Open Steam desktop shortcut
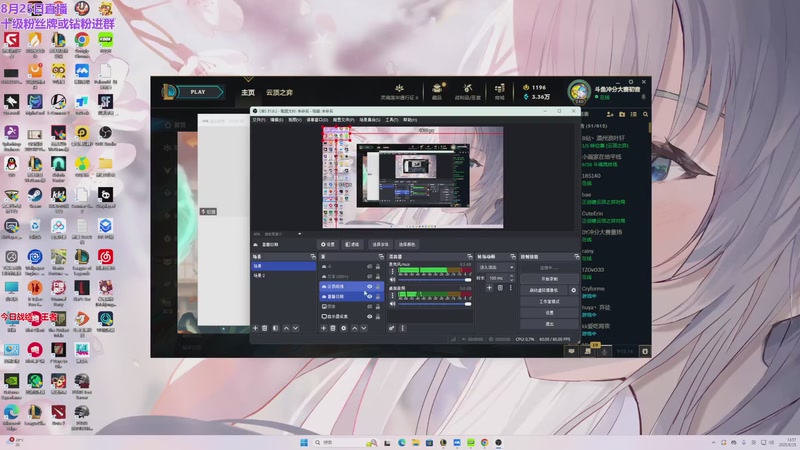The height and width of the screenshot is (450, 800). tap(35, 197)
